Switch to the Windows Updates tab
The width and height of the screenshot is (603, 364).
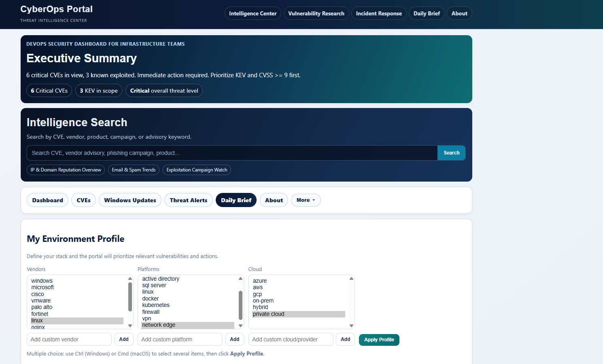coord(130,200)
